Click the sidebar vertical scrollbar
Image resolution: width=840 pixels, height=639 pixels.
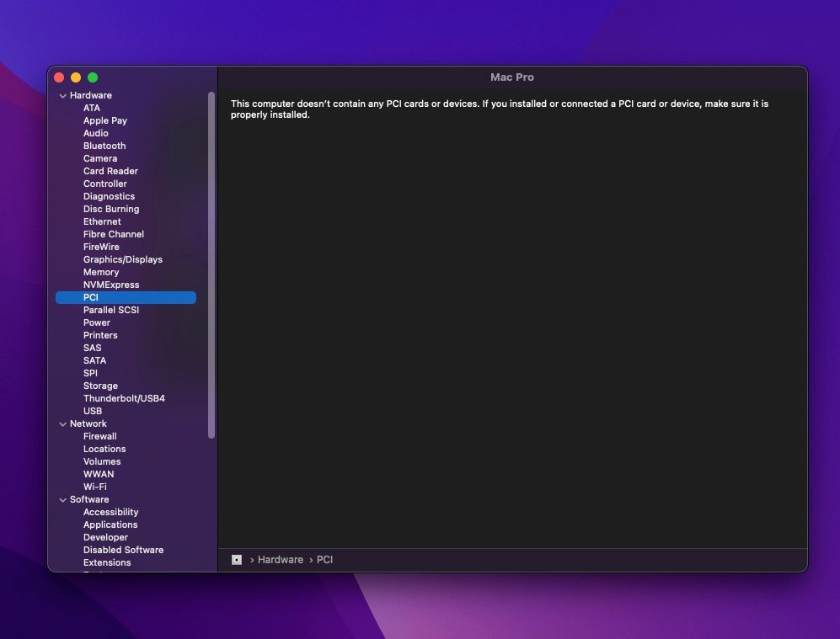211,265
